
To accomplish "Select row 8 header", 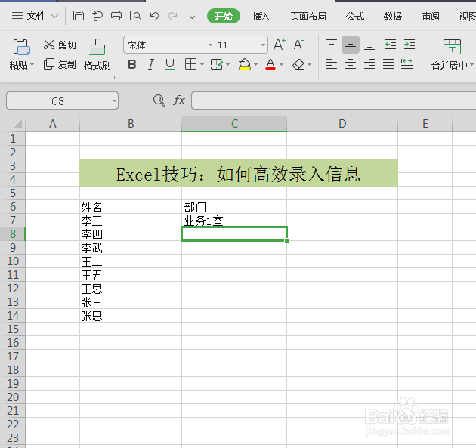I will coord(12,233).
